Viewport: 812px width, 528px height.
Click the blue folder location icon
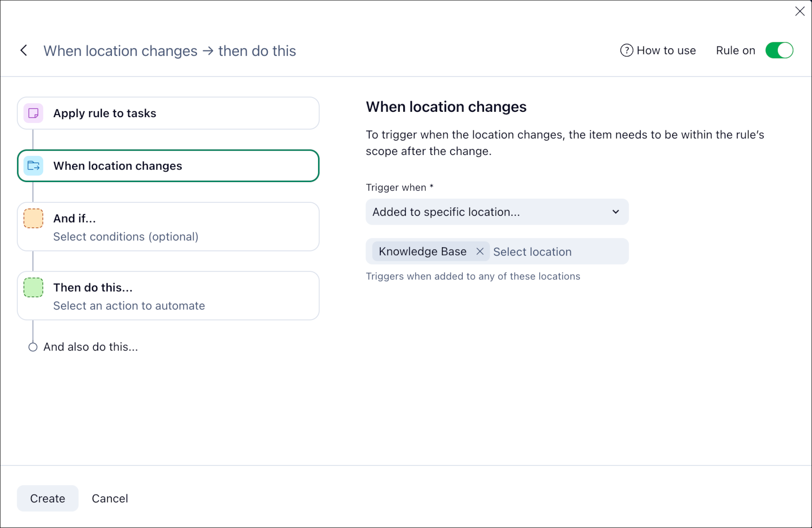(33, 166)
